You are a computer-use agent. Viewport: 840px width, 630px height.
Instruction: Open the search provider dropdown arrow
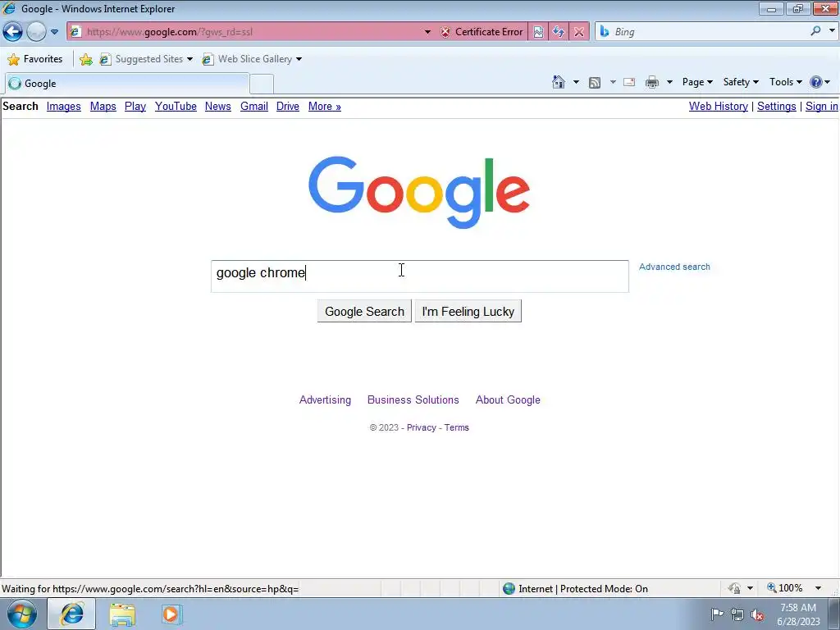(832, 31)
